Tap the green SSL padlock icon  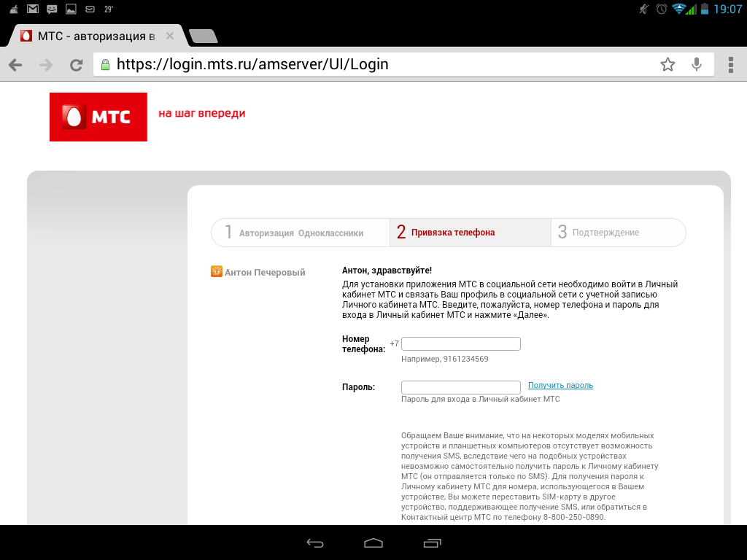point(105,64)
